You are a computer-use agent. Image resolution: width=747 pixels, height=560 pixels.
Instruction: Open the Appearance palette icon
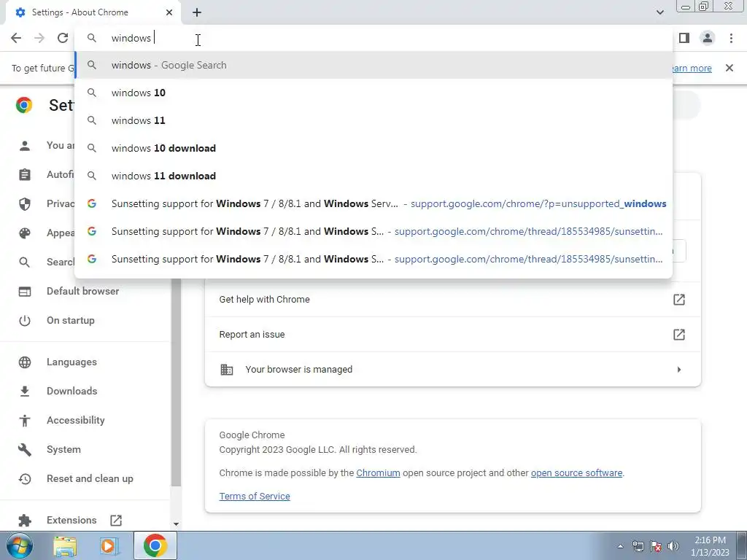coord(24,233)
